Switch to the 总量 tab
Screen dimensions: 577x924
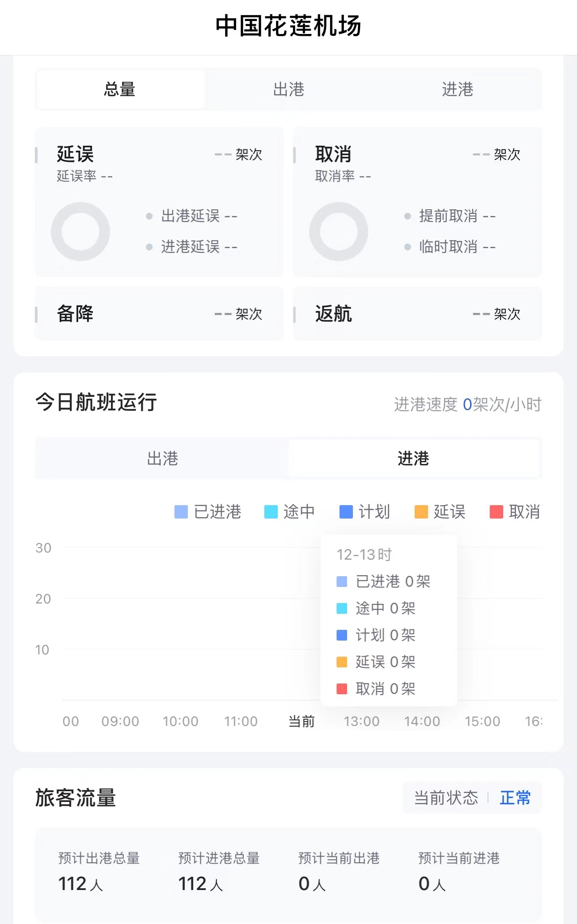pyautogui.click(x=120, y=89)
